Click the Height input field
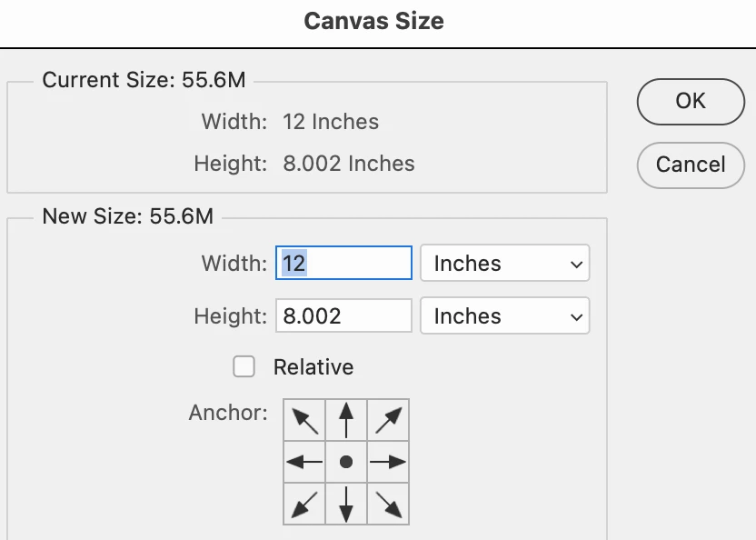756x540 pixels. point(343,316)
